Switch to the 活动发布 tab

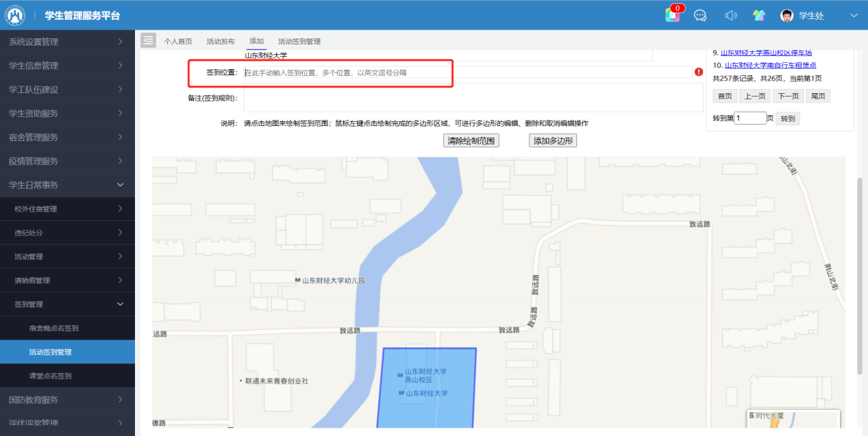[x=221, y=41]
